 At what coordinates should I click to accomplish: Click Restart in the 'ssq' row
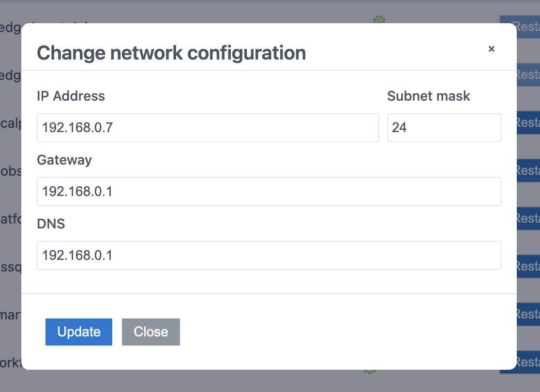coord(528,266)
